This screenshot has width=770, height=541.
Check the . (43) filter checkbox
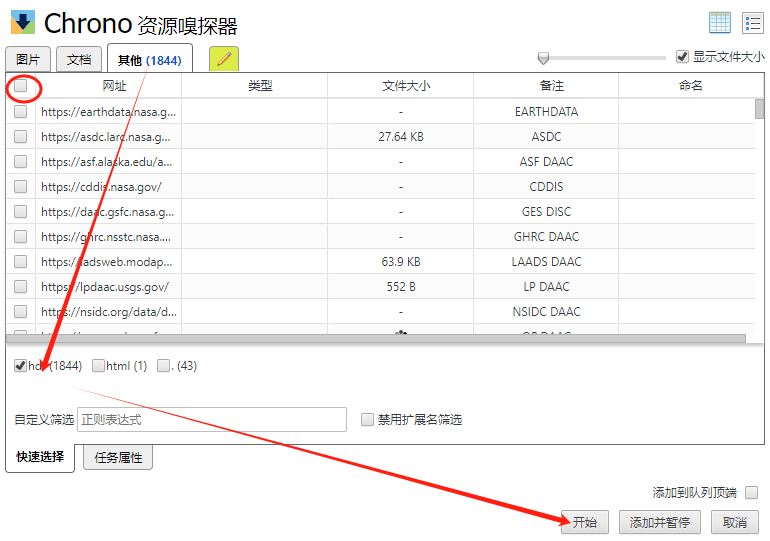point(163,366)
